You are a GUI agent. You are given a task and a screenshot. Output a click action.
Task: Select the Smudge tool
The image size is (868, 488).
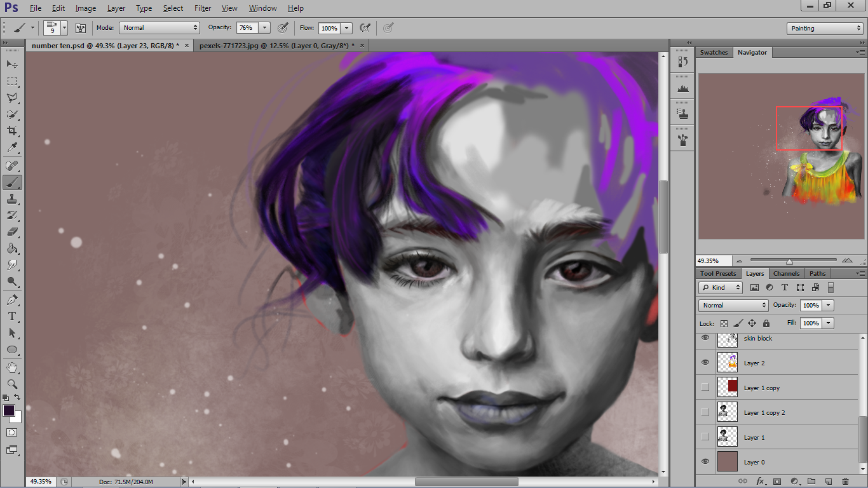[x=12, y=265]
